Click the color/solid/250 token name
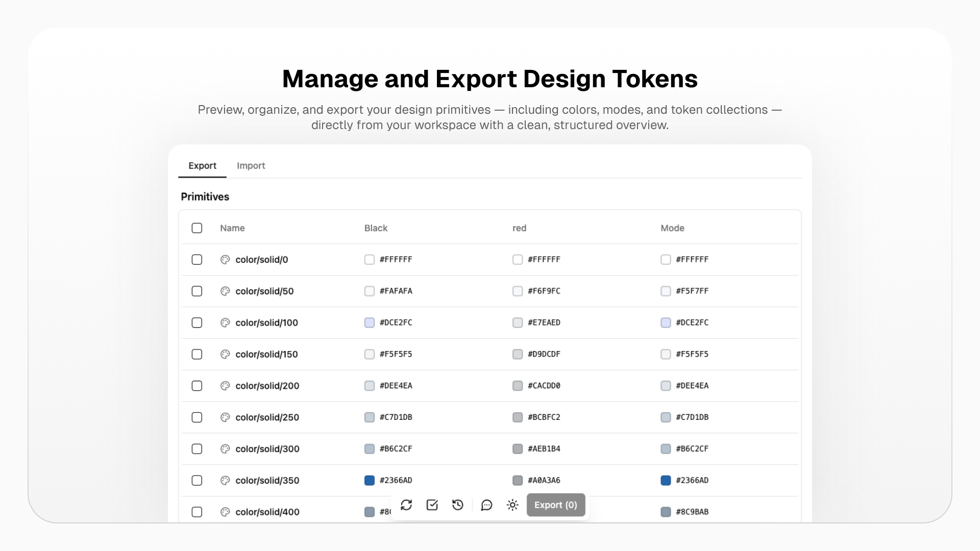This screenshot has width=980, height=551. (x=267, y=417)
